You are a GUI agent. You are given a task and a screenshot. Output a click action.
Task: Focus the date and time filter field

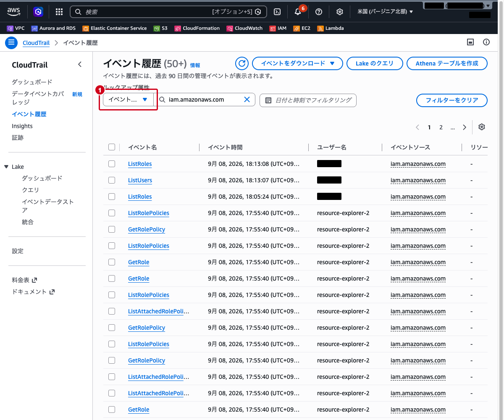point(308,100)
